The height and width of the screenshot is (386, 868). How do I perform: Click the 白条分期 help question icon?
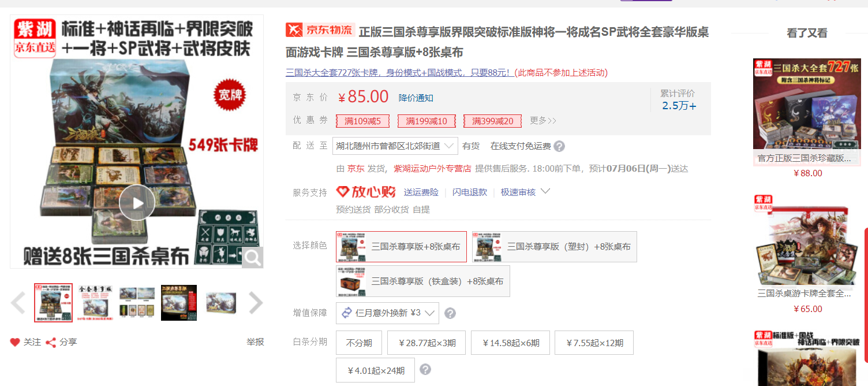[x=425, y=370]
